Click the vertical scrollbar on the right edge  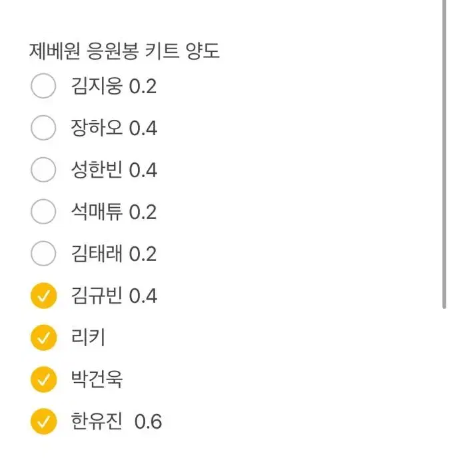pyautogui.click(x=444, y=153)
